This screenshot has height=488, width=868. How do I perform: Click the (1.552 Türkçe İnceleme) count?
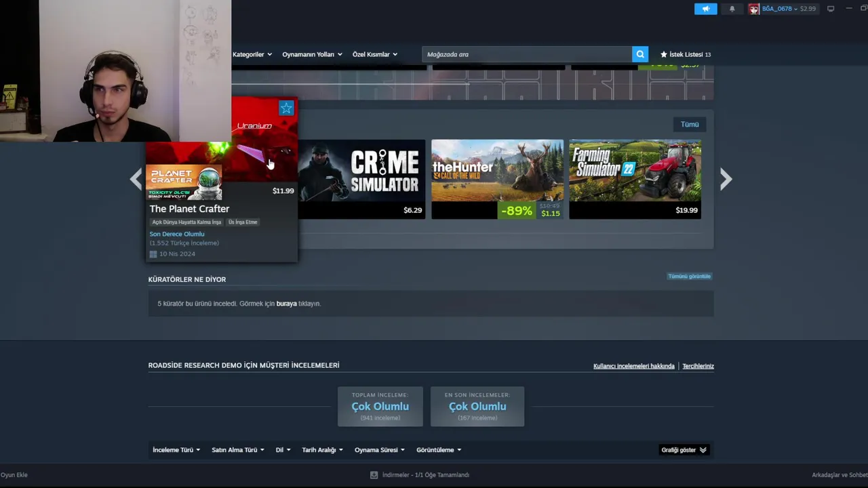(184, 243)
